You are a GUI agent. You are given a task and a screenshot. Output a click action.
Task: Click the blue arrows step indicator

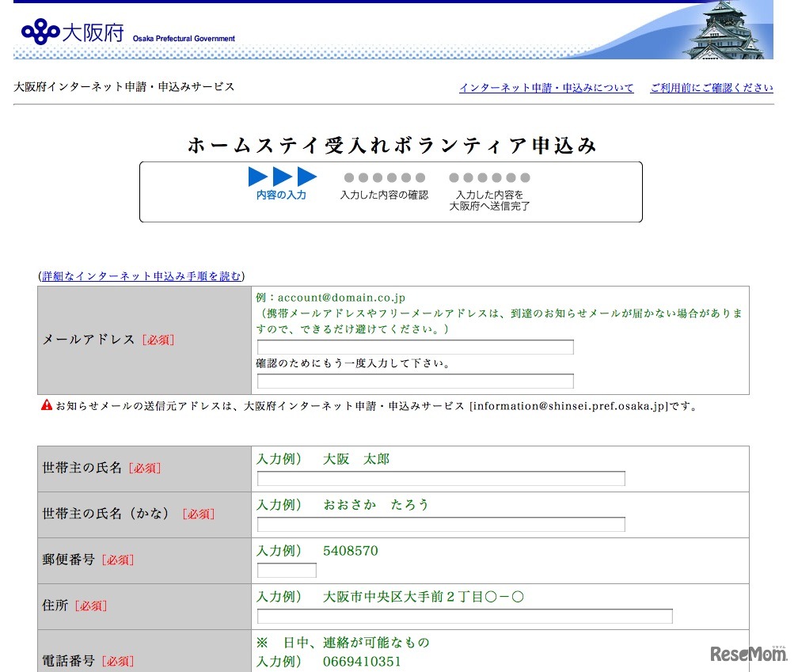[282, 177]
